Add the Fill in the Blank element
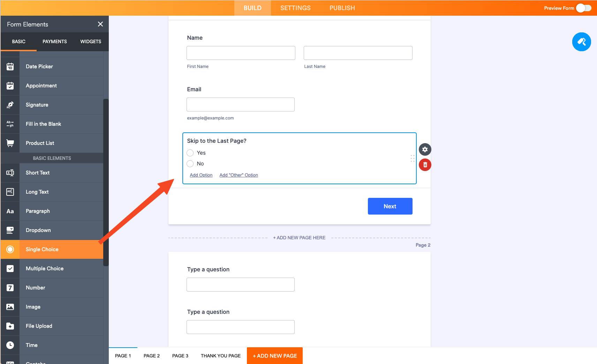 (x=52, y=124)
